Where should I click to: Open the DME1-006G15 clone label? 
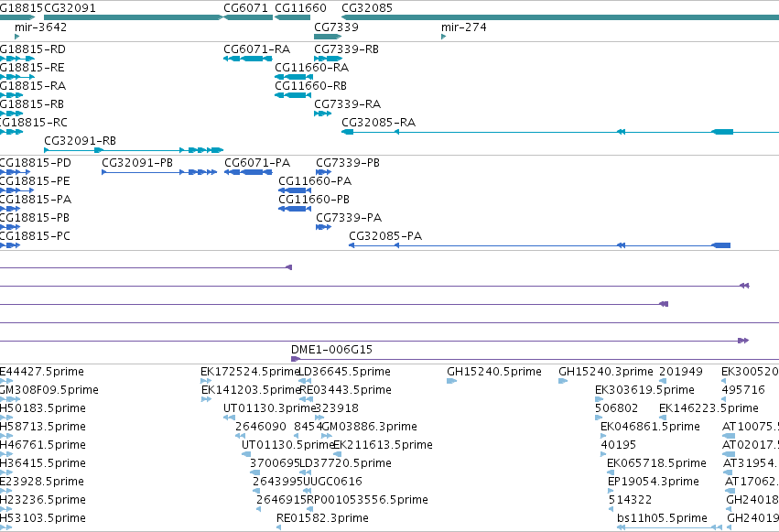[x=332, y=350]
